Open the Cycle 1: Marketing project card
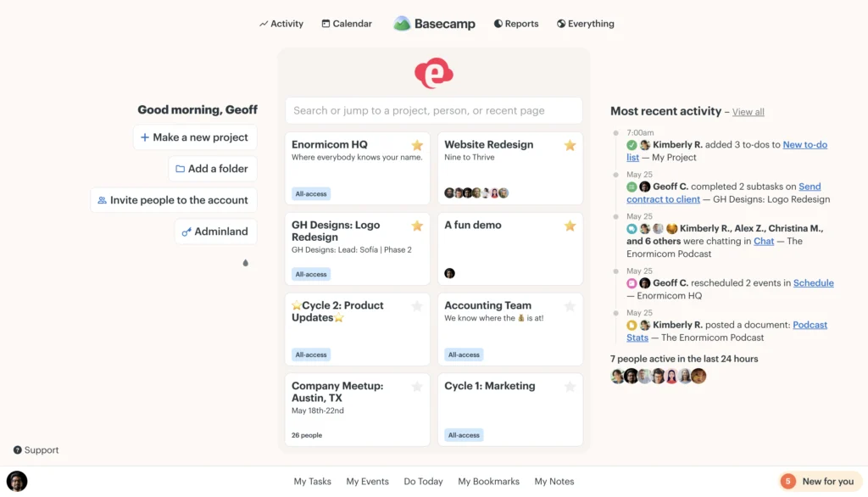Image resolution: width=868 pixels, height=497 pixels. click(509, 410)
